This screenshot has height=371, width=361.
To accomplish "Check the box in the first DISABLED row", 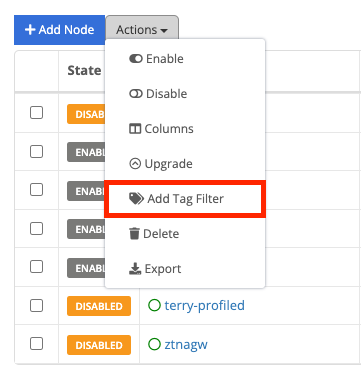I will [x=36, y=113].
